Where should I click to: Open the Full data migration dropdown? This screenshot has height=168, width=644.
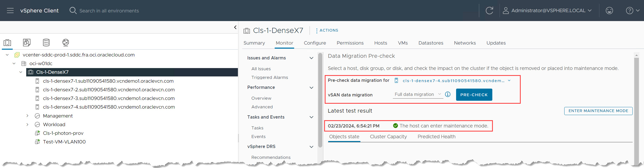click(x=418, y=94)
